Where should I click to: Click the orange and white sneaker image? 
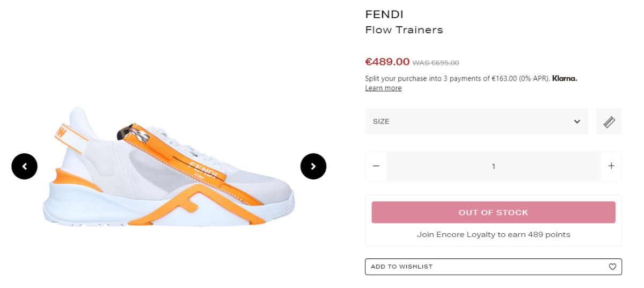(169, 167)
